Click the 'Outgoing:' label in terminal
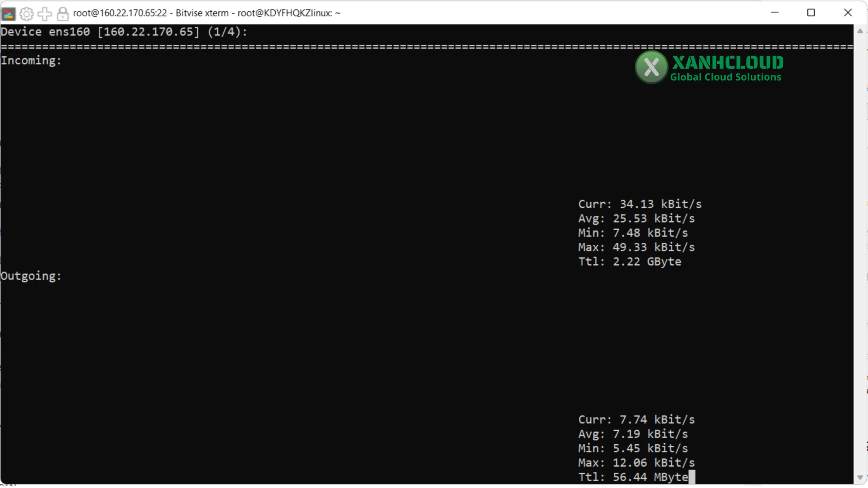868x488 pixels. [31, 276]
